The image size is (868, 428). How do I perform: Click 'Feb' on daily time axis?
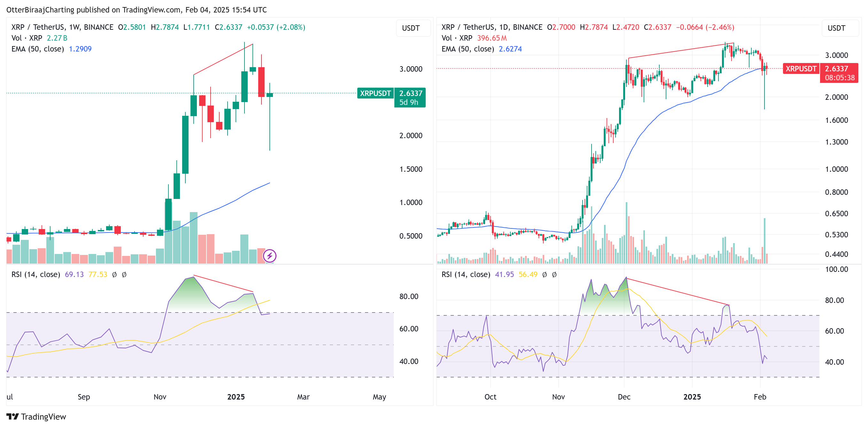[760, 397]
